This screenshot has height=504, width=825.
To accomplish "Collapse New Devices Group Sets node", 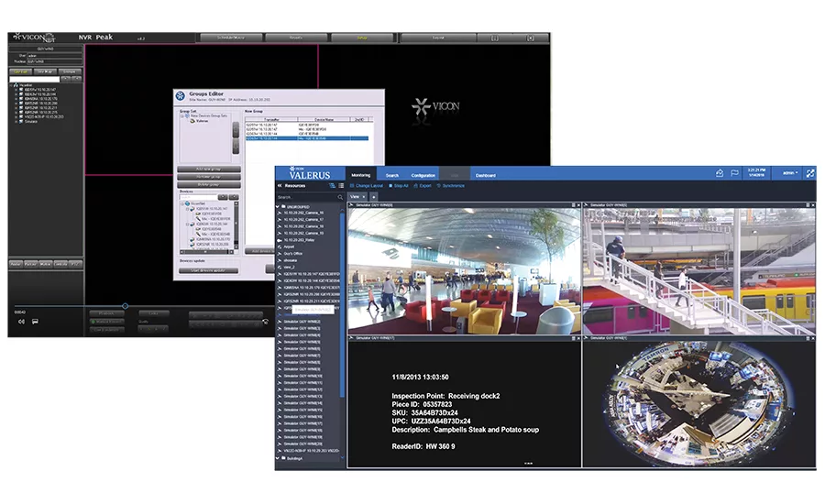I will pos(182,115).
